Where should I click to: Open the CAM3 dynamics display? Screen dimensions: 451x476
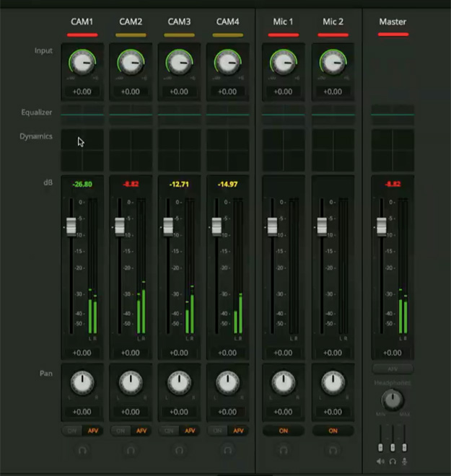click(x=179, y=150)
